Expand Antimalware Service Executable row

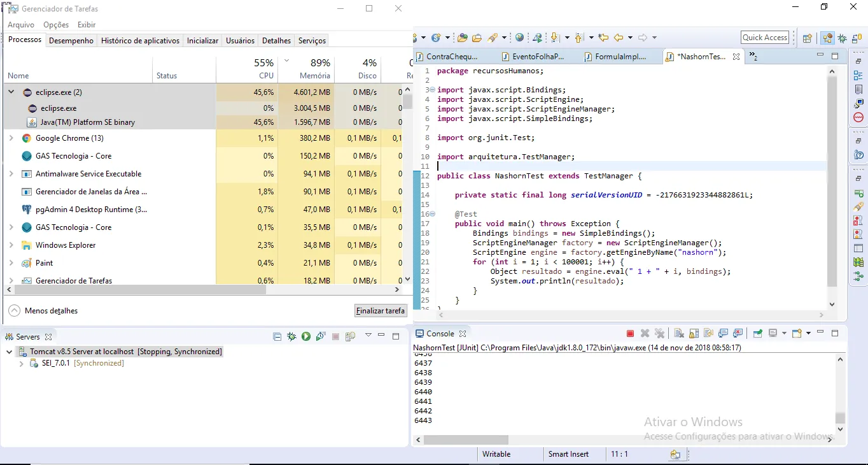click(11, 174)
